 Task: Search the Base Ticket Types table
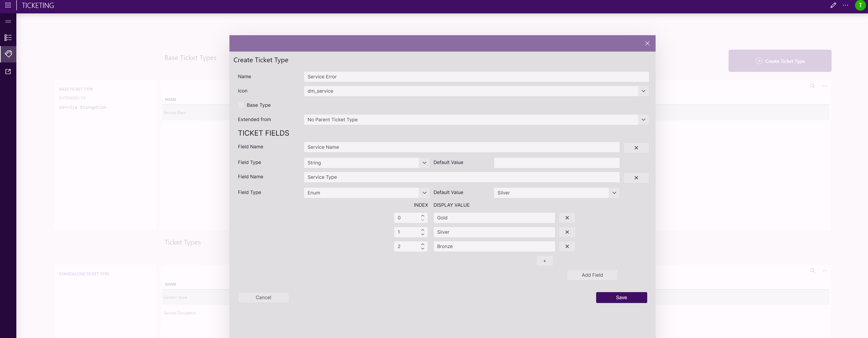(x=812, y=86)
